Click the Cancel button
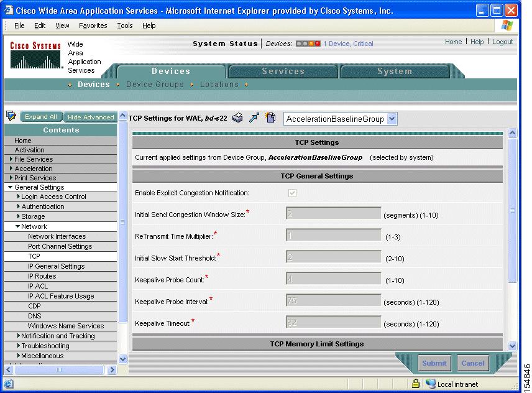 [473, 363]
